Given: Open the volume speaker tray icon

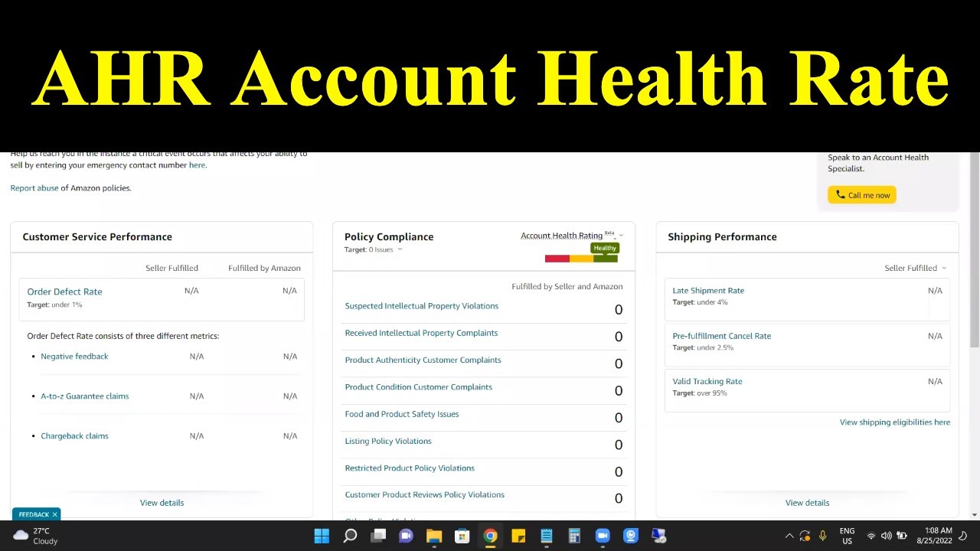Looking at the screenshot, I should click(886, 536).
